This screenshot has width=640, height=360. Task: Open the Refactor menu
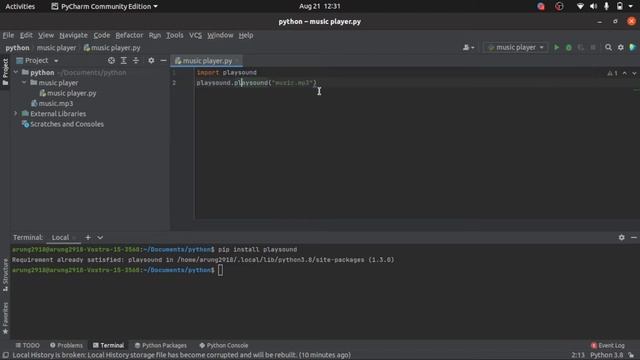pyautogui.click(x=129, y=35)
